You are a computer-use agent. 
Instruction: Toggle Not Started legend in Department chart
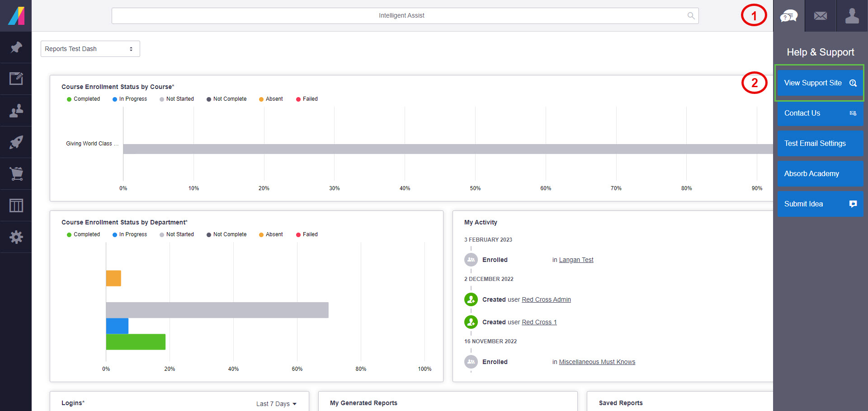coord(177,234)
